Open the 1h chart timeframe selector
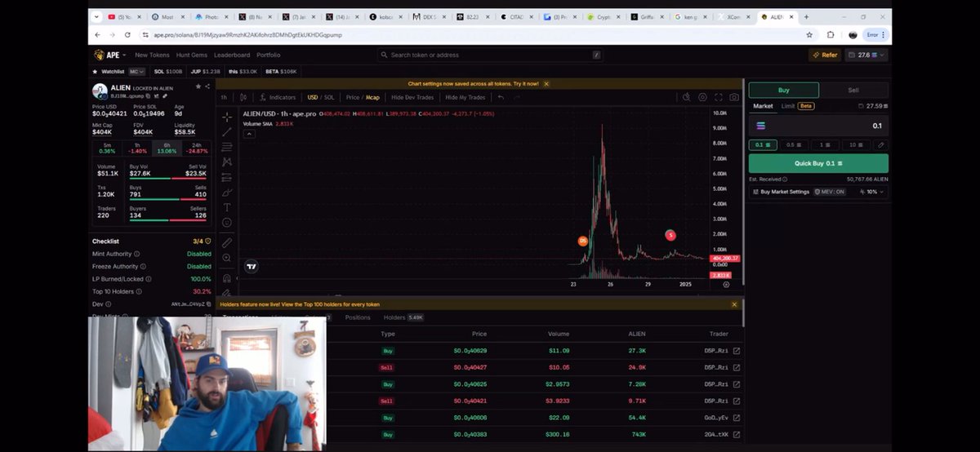Viewport: 980px width, 452px height. pyautogui.click(x=224, y=97)
